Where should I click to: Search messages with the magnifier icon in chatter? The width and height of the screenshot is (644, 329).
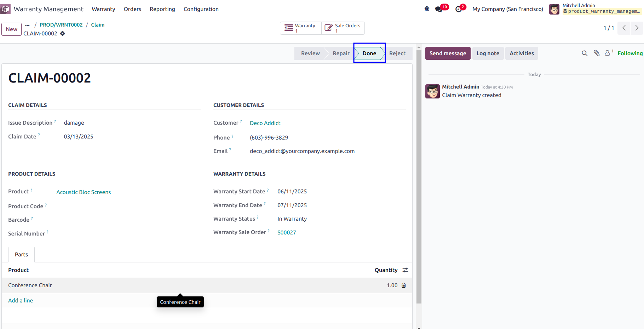[x=585, y=53]
